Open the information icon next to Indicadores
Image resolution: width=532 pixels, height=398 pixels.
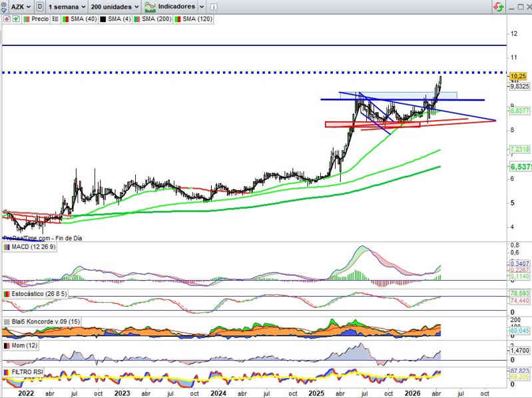(x=212, y=7)
